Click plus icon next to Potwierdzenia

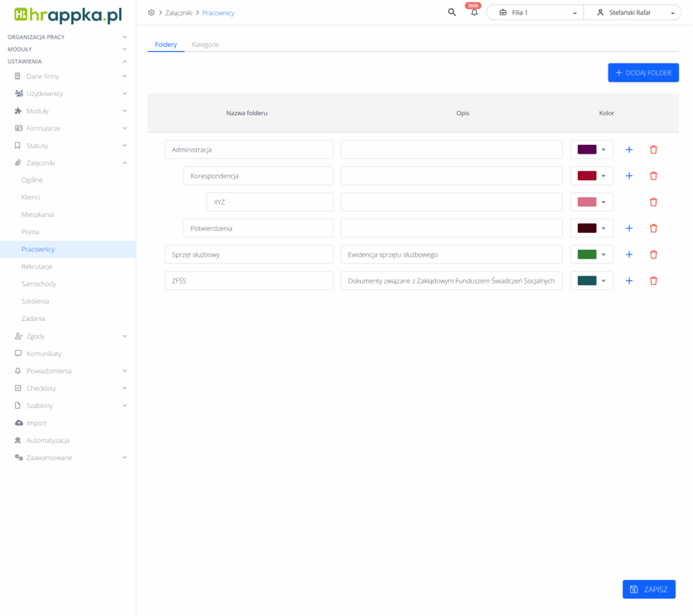tap(629, 228)
